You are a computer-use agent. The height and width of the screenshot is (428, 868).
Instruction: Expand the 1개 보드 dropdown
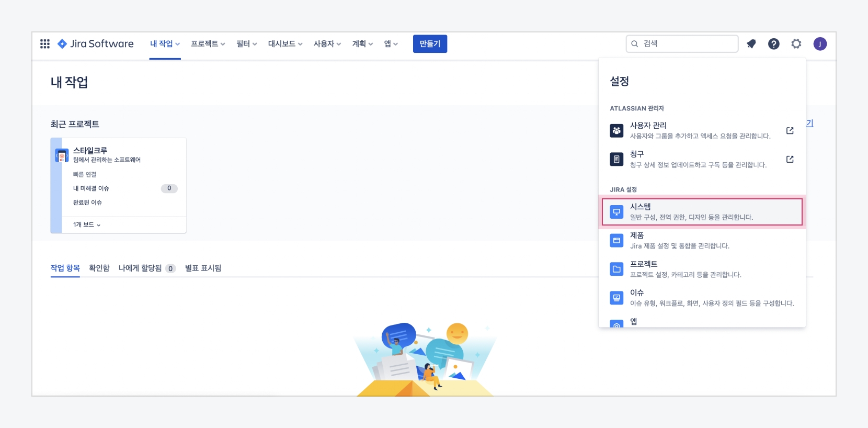pos(87,225)
